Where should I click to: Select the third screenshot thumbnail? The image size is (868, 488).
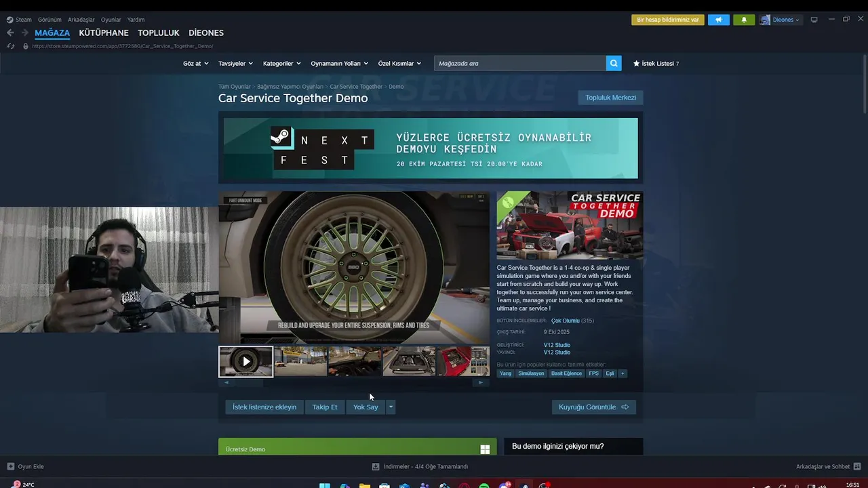click(355, 361)
